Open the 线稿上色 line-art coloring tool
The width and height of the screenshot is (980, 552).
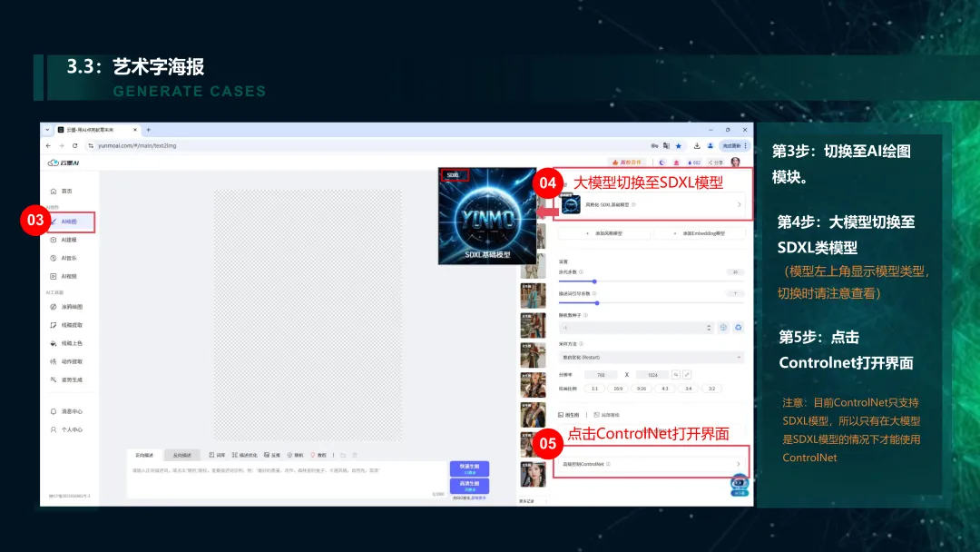pos(66,343)
